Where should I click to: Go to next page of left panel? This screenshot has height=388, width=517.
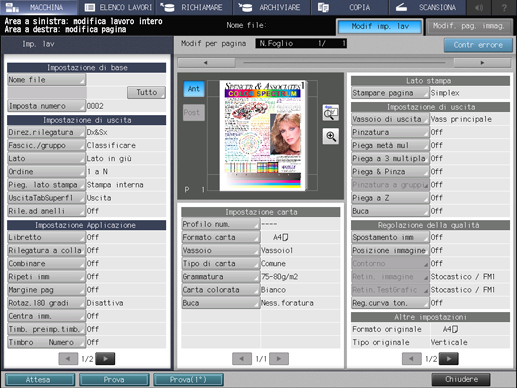pyautogui.click(x=105, y=359)
